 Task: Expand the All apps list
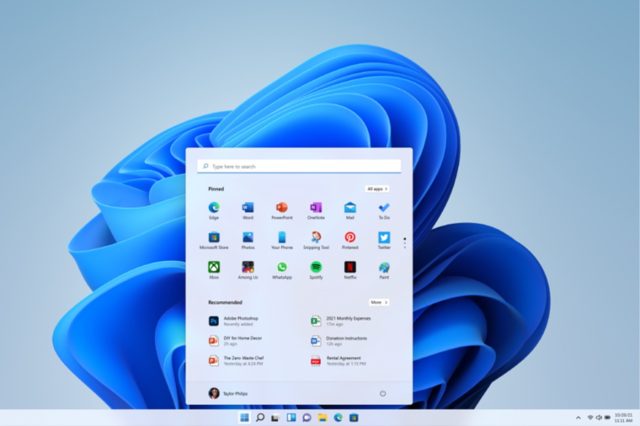pos(377,188)
